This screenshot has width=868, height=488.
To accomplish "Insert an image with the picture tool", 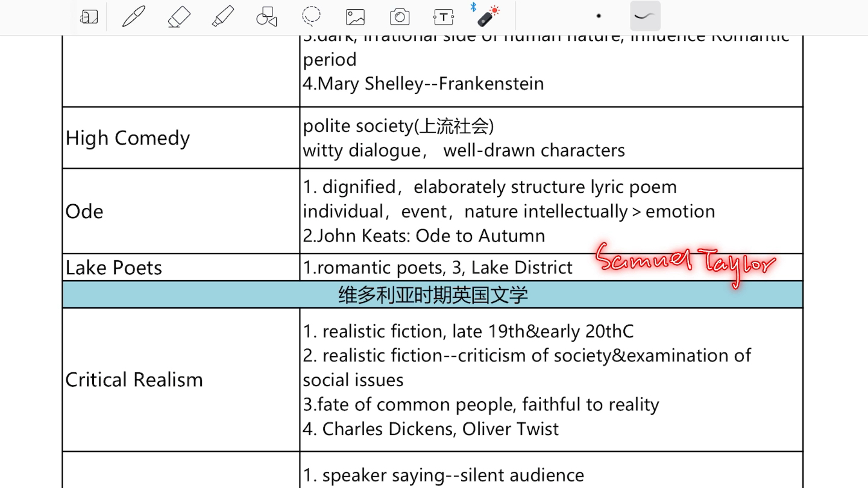I will pos(356,17).
